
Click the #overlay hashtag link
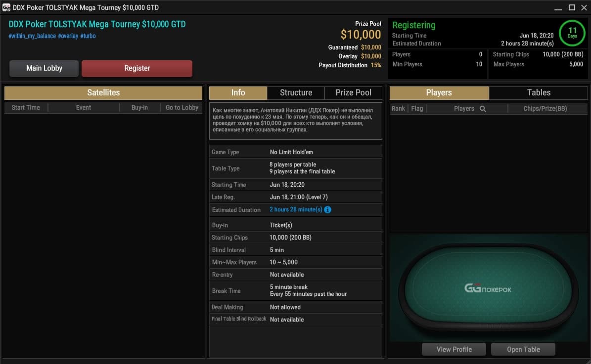click(68, 36)
